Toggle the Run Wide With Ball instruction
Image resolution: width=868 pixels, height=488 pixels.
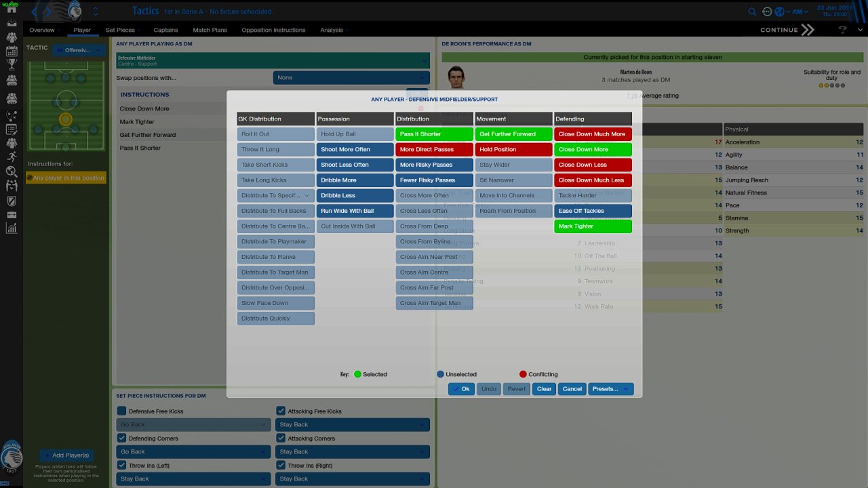tap(355, 211)
